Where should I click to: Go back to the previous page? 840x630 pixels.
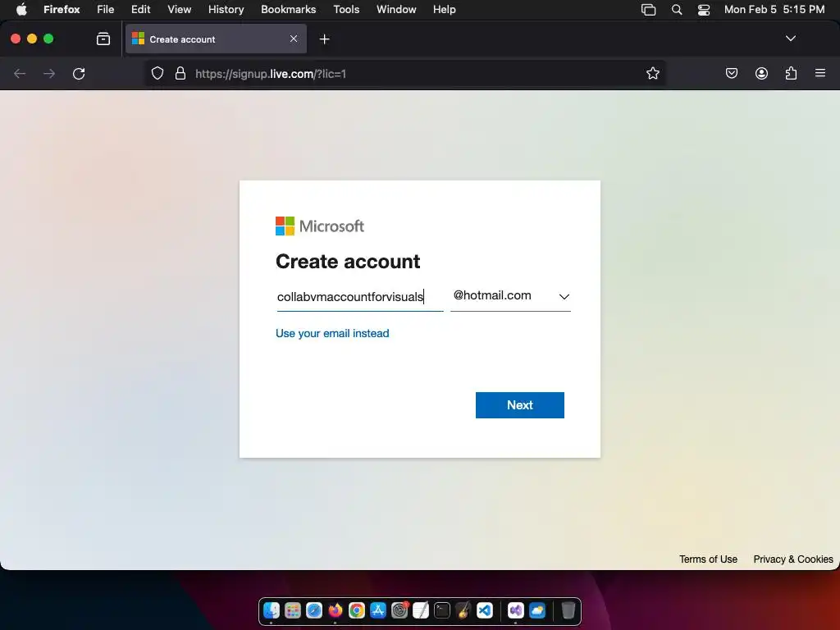pyautogui.click(x=20, y=73)
